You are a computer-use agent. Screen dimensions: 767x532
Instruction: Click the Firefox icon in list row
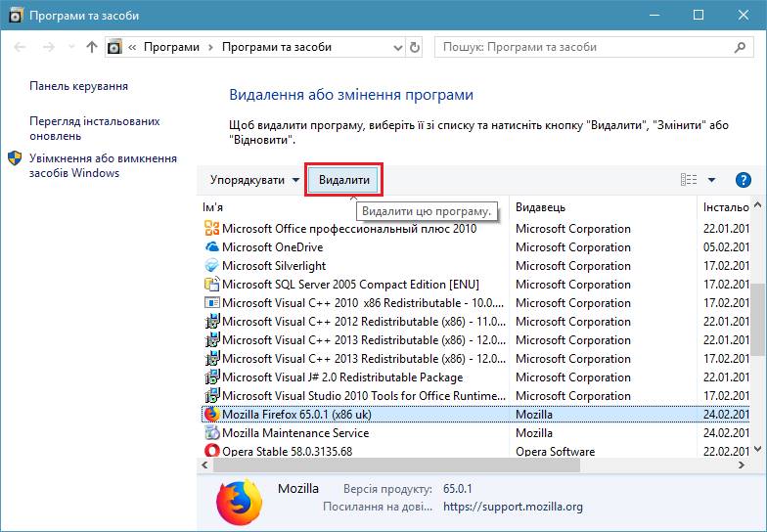tap(211, 415)
